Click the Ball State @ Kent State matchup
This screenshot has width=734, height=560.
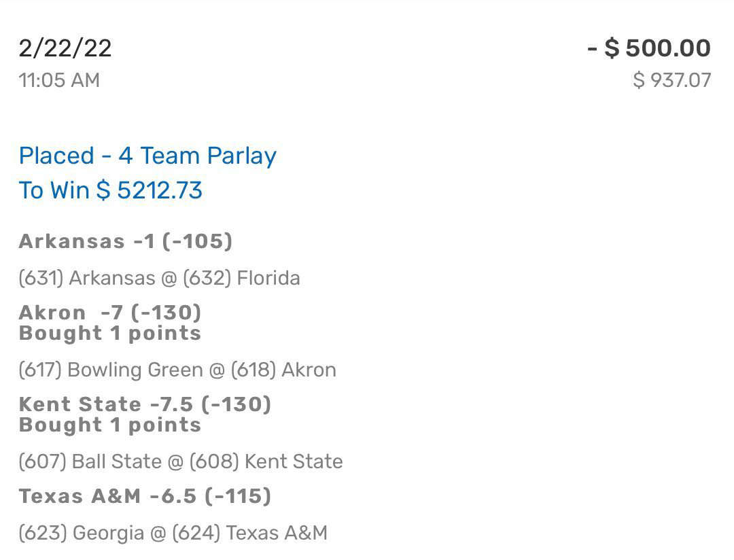point(181,461)
